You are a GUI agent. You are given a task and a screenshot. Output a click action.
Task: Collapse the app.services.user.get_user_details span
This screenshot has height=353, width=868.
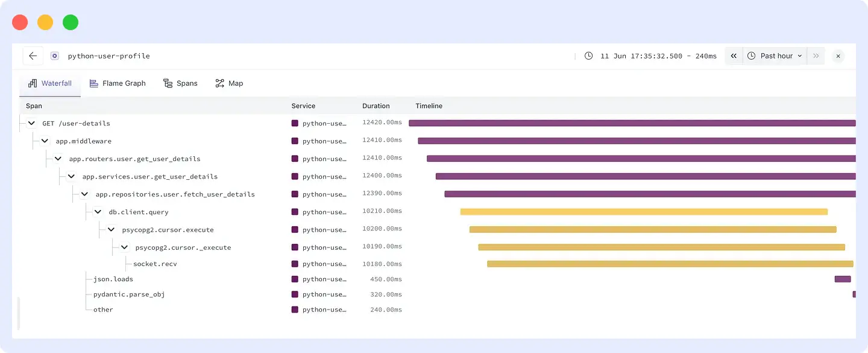[x=71, y=176]
